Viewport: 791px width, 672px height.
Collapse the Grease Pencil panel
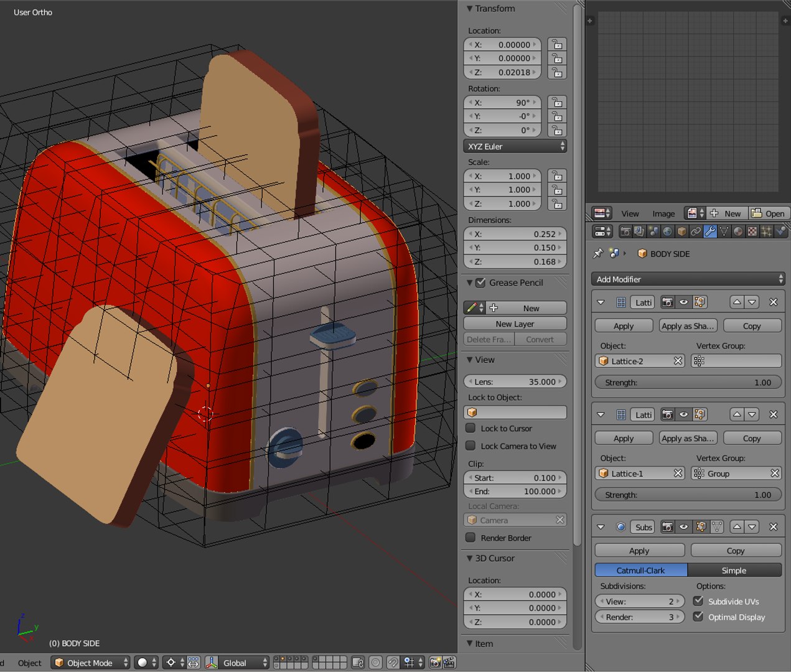pos(470,282)
